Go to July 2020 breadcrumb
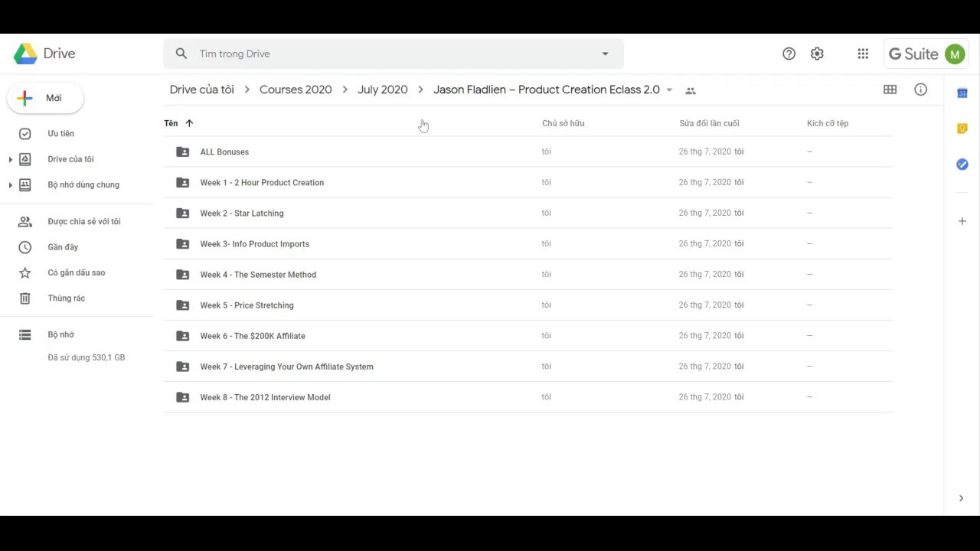This screenshot has height=551, width=980. coord(383,90)
